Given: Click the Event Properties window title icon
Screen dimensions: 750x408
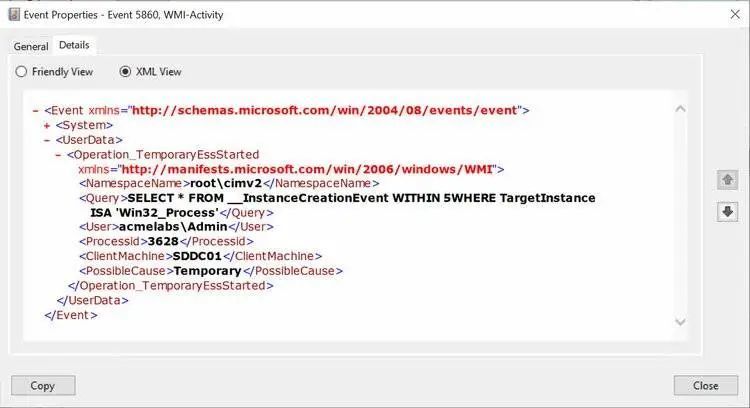Looking at the screenshot, I should [x=14, y=15].
